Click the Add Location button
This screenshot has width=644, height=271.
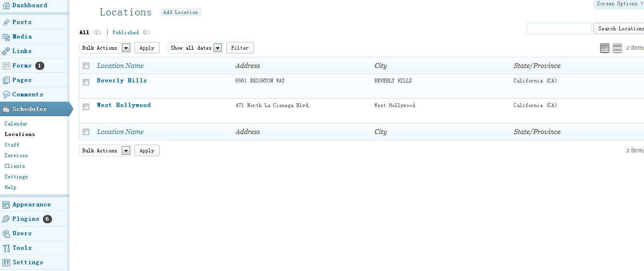(181, 12)
